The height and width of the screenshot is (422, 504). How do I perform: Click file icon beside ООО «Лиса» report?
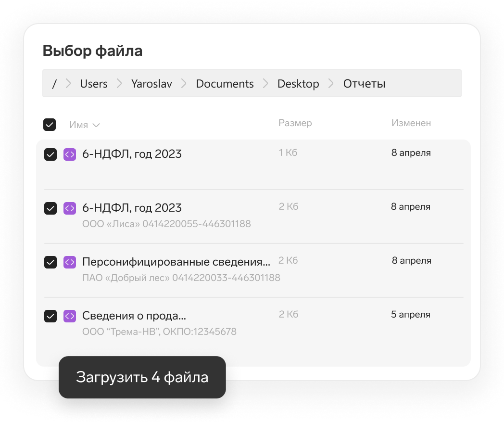coord(70,208)
